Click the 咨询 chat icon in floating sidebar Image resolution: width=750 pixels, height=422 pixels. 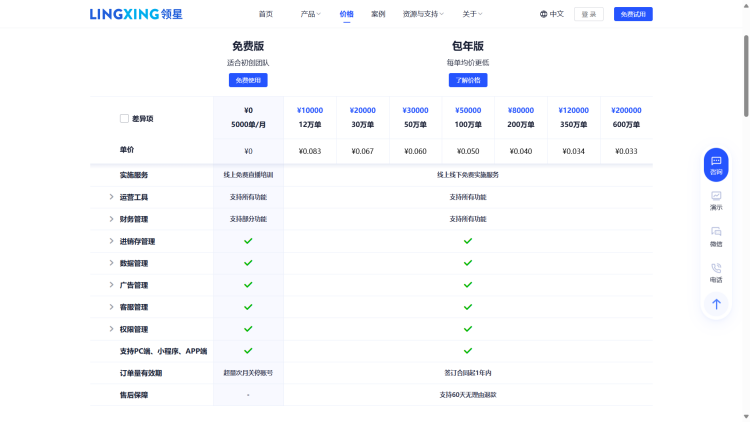click(716, 161)
